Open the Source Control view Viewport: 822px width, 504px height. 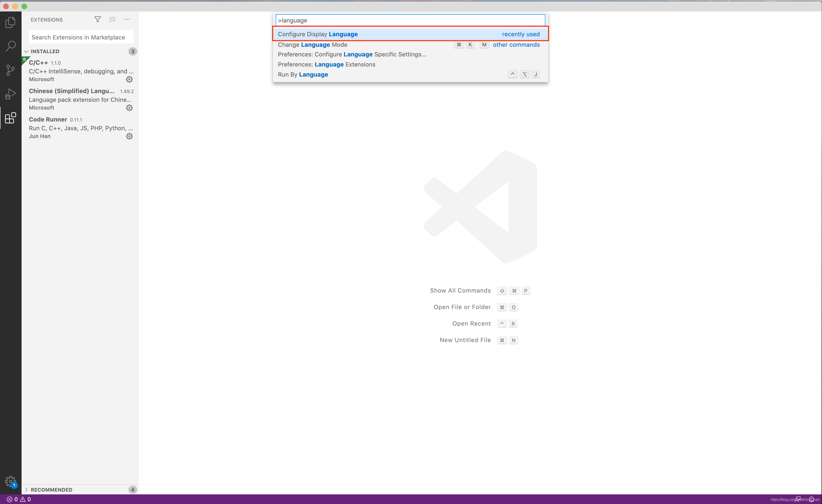pos(10,70)
